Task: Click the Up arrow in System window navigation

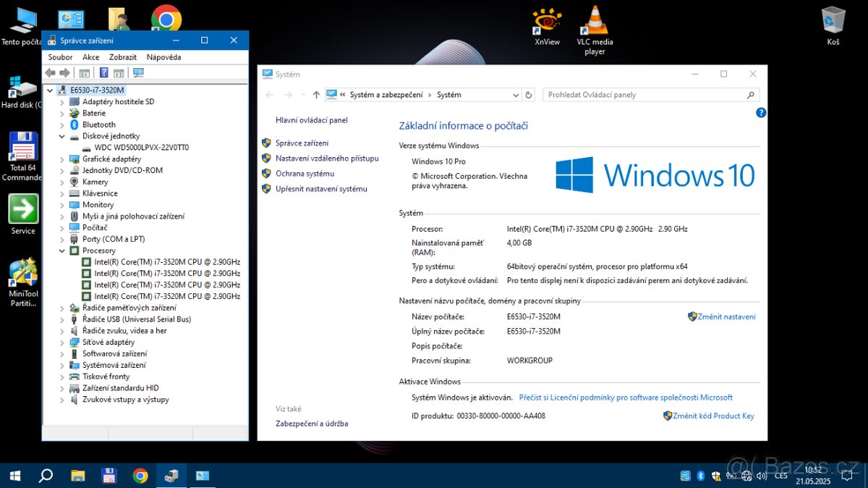Action: 316,95
